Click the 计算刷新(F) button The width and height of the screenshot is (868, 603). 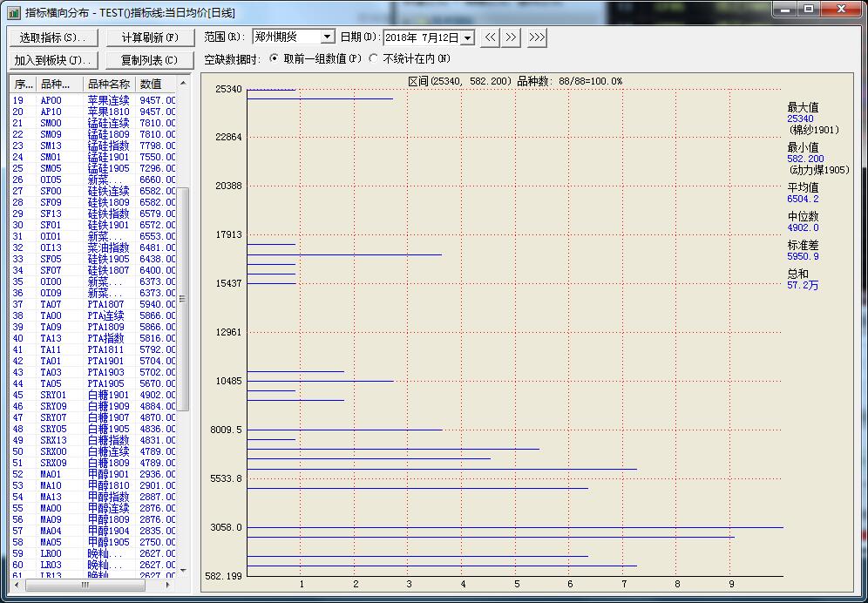pos(150,37)
